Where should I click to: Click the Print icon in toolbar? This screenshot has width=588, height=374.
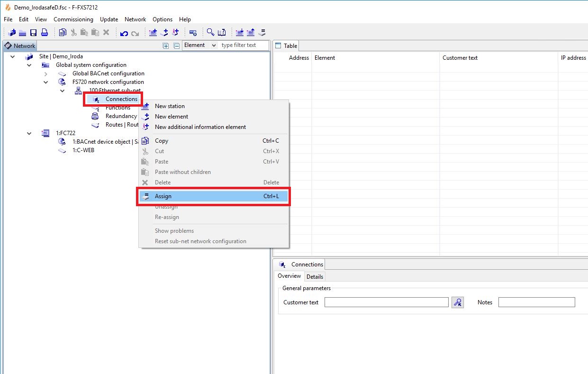[x=45, y=33]
